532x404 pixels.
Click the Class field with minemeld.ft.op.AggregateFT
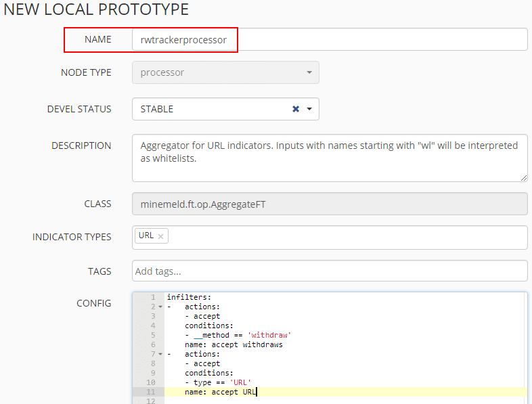click(x=330, y=204)
